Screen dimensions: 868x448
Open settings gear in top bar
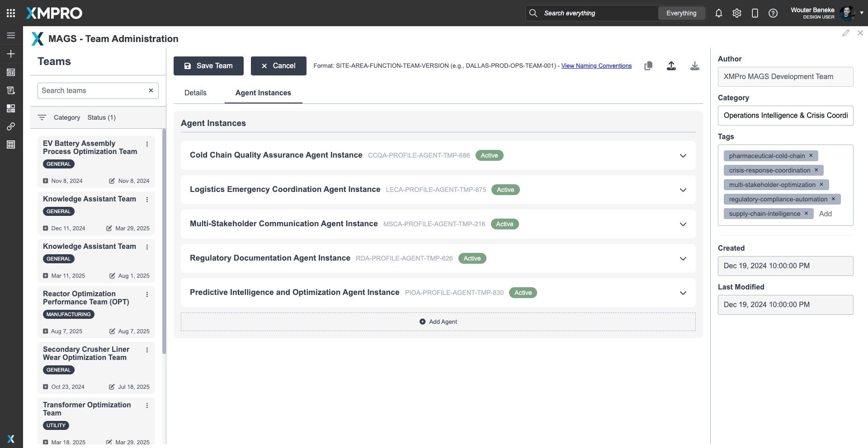pos(736,13)
